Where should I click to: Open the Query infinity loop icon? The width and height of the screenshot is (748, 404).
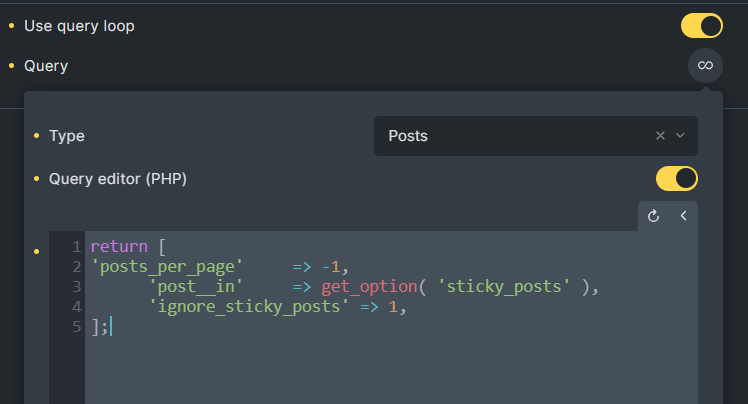pos(705,65)
